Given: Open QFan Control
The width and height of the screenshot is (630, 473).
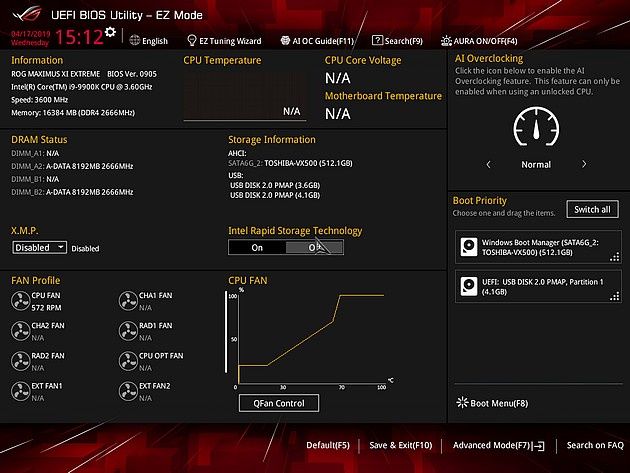Looking at the screenshot, I should pyautogui.click(x=279, y=403).
